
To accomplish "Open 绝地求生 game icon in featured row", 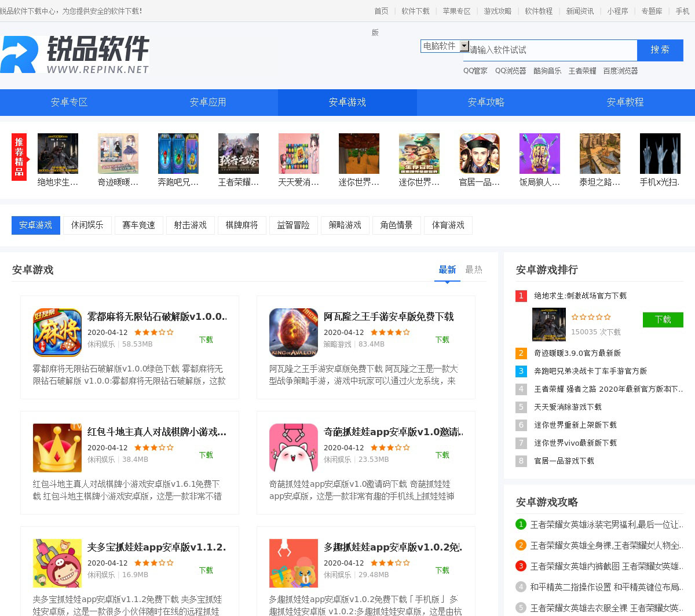I will point(58,154).
